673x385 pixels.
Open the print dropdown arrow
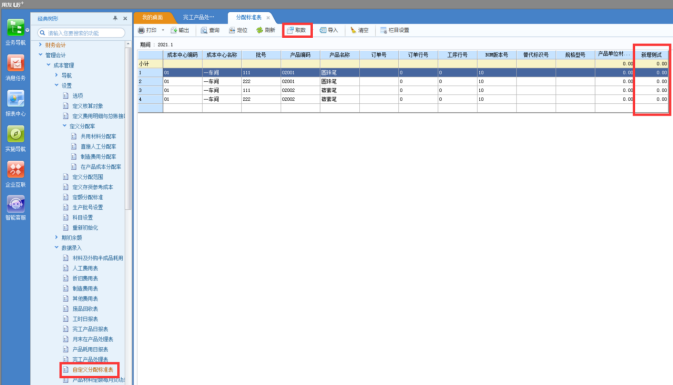tap(163, 30)
